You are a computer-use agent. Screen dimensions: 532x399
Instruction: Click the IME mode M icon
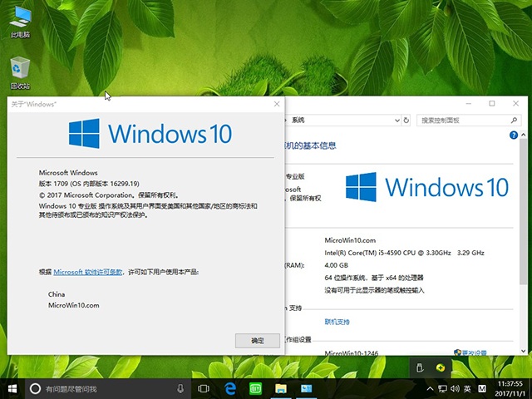482,389
